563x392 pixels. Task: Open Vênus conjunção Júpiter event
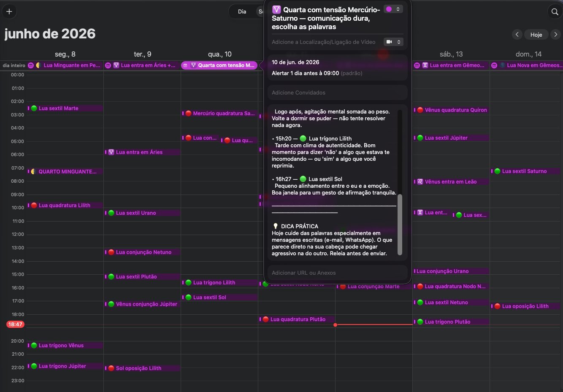pos(143,304)
